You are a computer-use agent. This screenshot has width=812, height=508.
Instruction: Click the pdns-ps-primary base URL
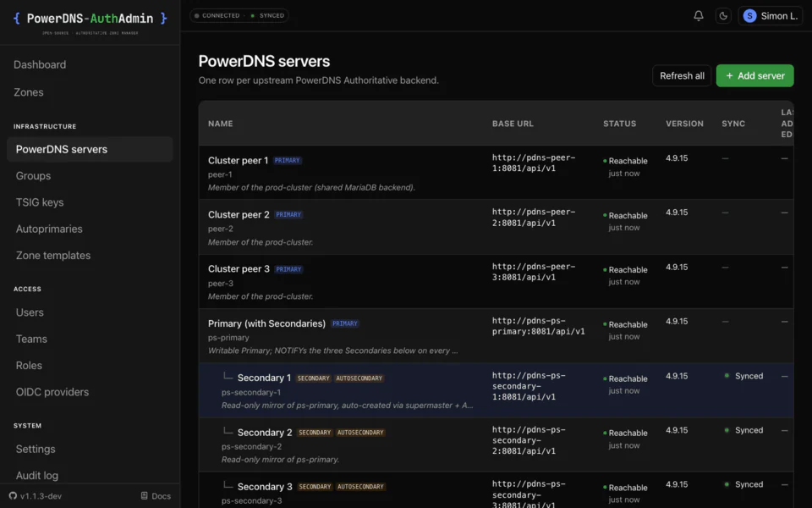click(539, 326)
